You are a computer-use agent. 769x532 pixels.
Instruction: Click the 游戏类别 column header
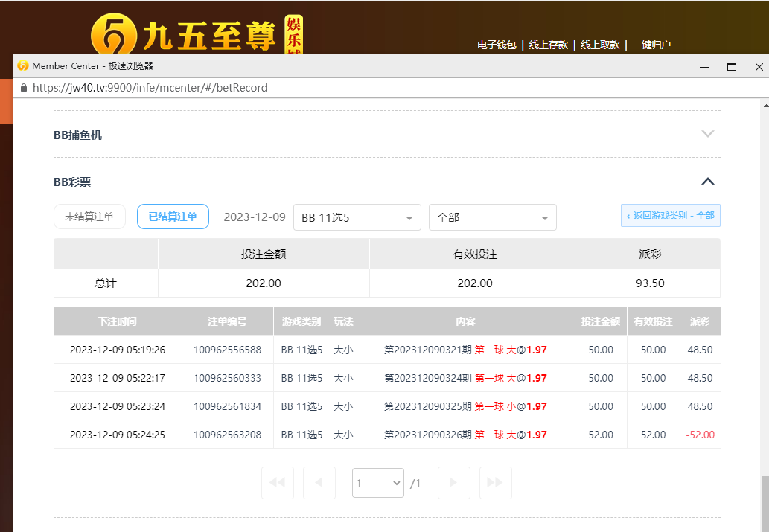302,321
